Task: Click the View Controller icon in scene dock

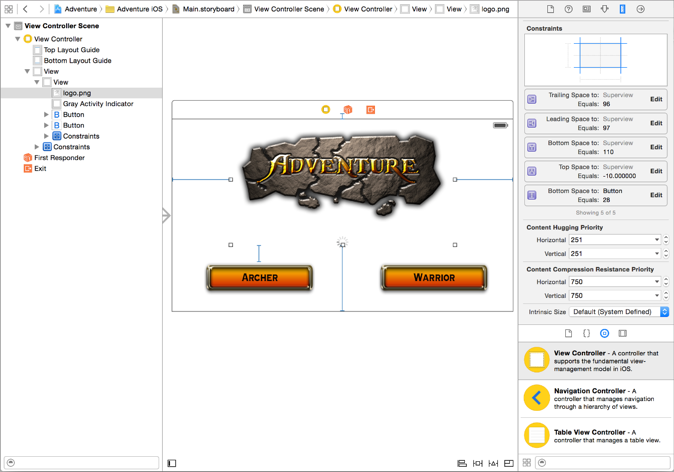Action: pos(326,110)
